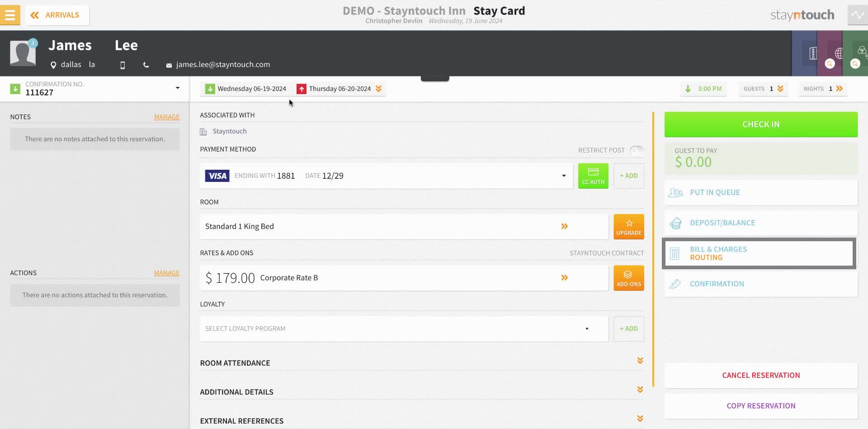Add a loyalty program
The image size is (868, 429).
[x=629, y=329]
